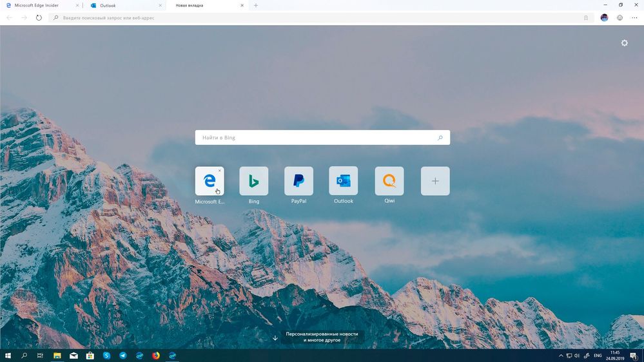
Task: Open the browser menu (three dots)
Action: pyautogui.click(x=634, y=17)
